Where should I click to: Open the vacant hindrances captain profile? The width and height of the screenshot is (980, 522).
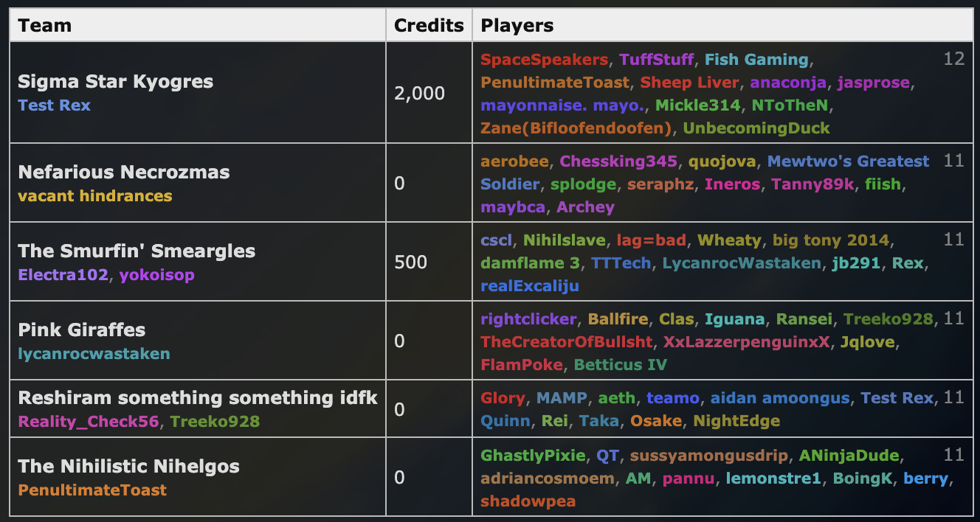(95, 196)
